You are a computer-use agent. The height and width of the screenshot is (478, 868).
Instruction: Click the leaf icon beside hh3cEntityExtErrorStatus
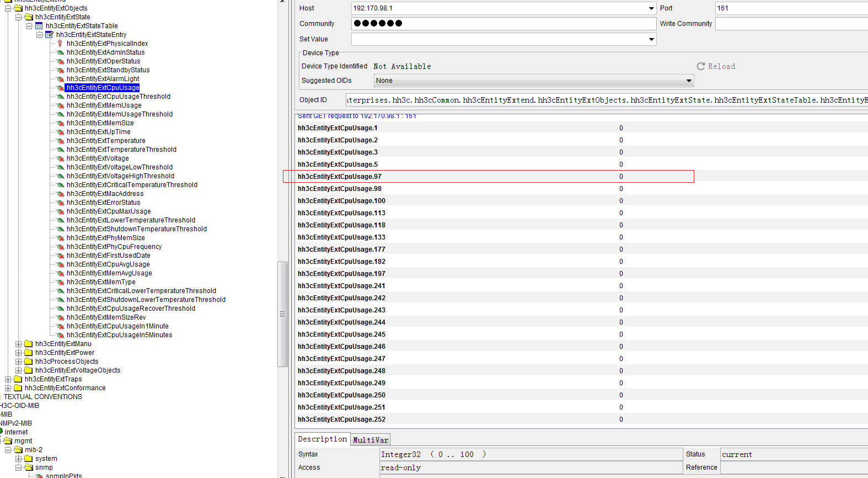click(60, 203)
